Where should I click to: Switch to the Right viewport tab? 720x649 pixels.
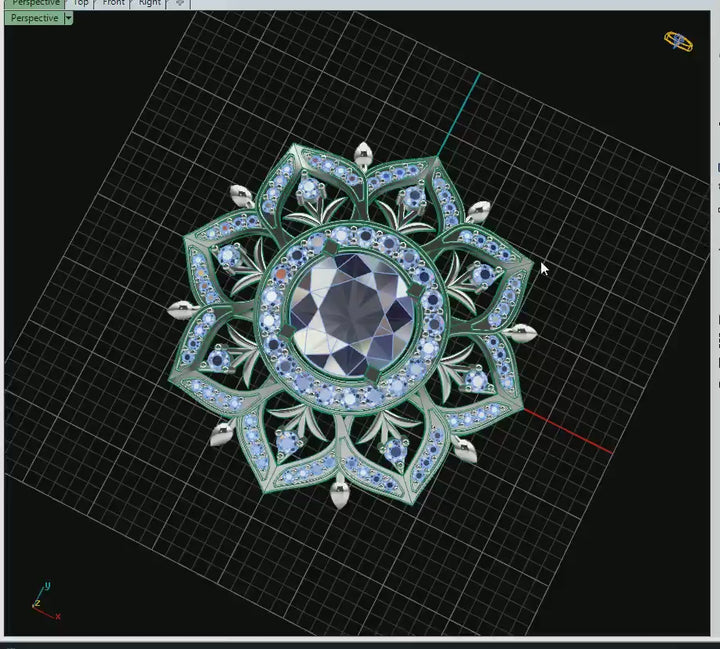pos(149,3)
